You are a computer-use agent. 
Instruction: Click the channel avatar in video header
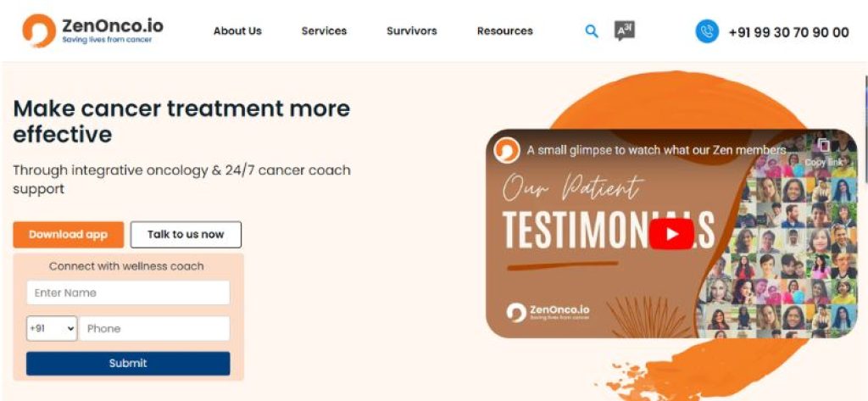tap(507, 150)
